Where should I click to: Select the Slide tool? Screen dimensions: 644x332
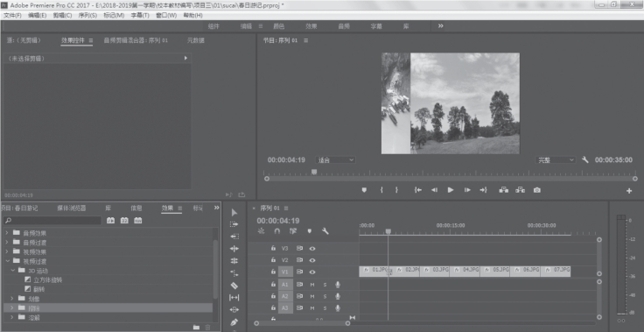point(234,309)
